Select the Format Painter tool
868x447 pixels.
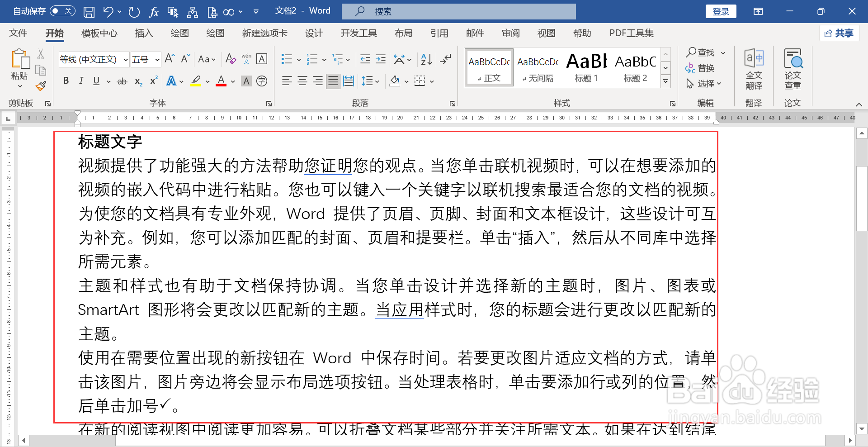tap(40, 86)
